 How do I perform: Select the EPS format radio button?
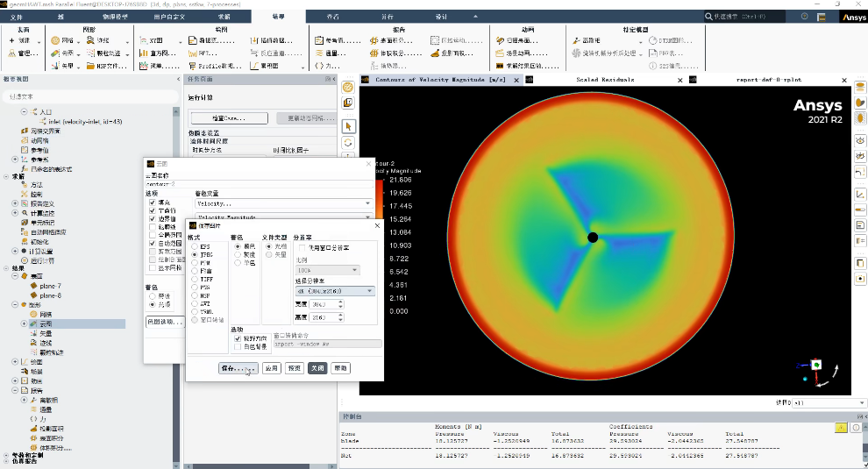(195, 246)
